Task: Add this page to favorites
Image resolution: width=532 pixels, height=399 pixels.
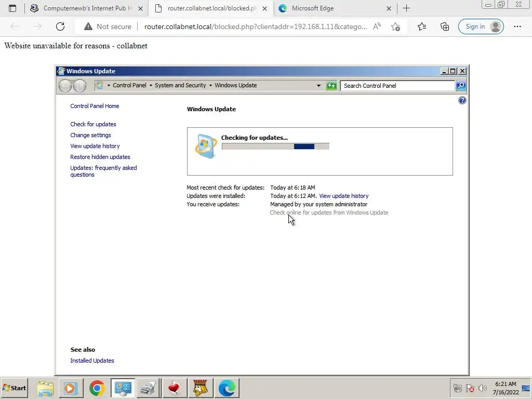Action: tap(395, 26)
